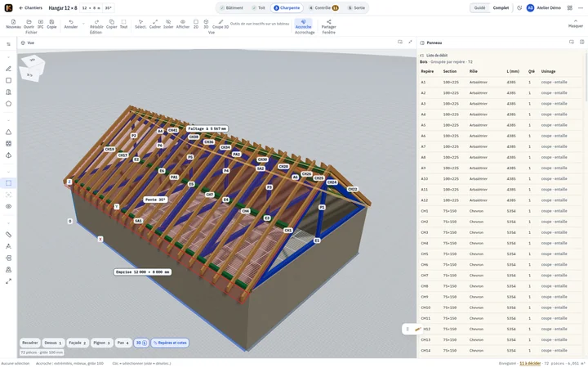Screen dimensions: 588x368
Task: Click the theme icon beside Complet
Action: tap(519, 8)
